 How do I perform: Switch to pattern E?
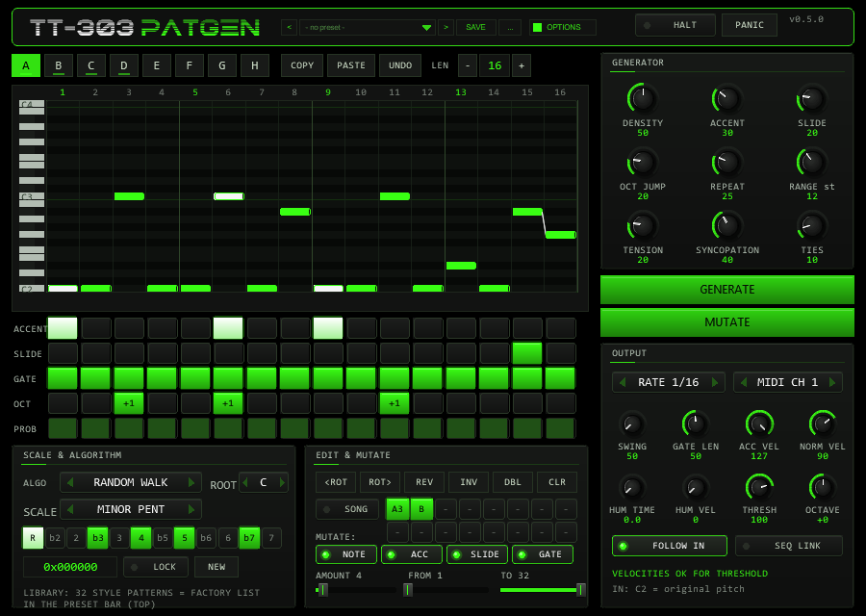coord(157,65)
